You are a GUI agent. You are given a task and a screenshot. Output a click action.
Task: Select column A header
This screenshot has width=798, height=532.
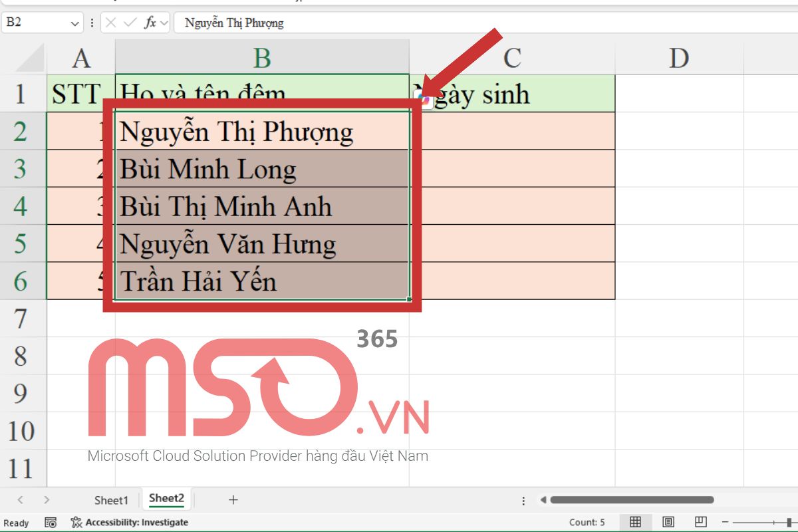[80, 58]
